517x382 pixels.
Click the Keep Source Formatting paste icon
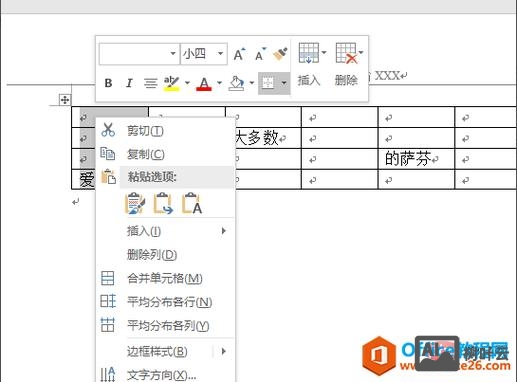(x=135, y=203)
